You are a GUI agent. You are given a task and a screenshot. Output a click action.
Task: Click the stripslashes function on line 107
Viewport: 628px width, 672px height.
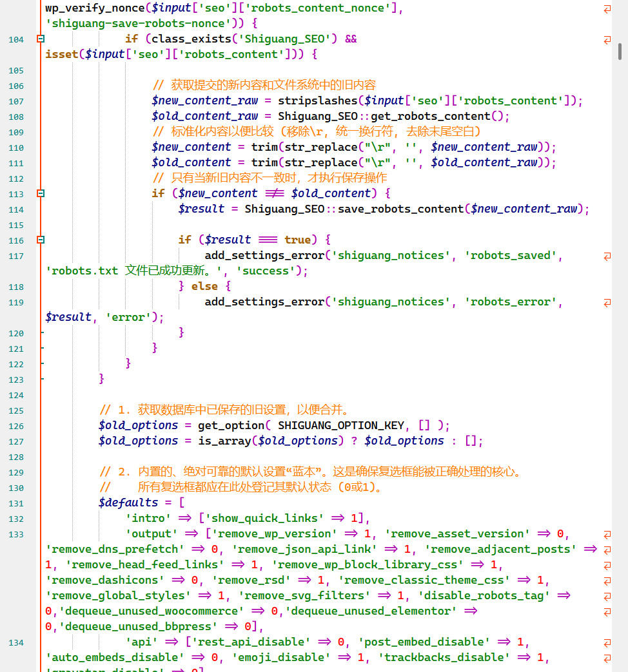click(x=317, y=101)
